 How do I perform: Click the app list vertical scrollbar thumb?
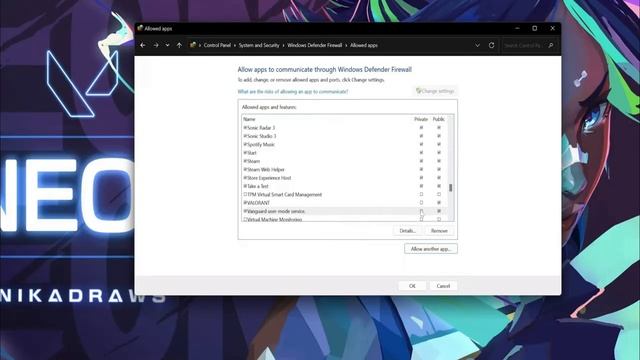(451, 188)
